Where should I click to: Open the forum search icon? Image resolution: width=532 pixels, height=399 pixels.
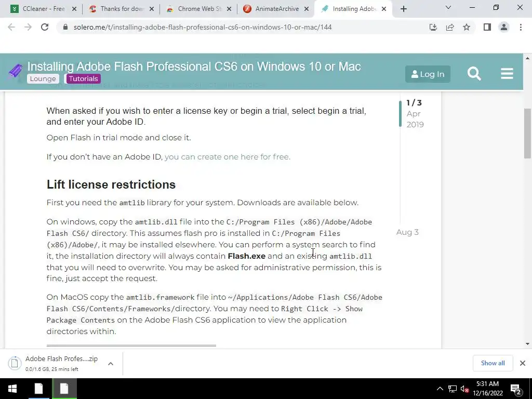pos(474,73)
